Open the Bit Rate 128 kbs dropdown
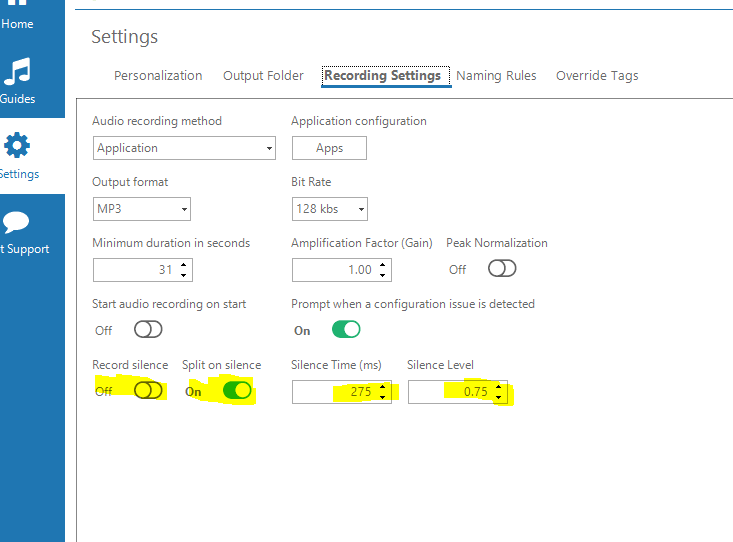This screenshot has width=733, height=542. 330,209
